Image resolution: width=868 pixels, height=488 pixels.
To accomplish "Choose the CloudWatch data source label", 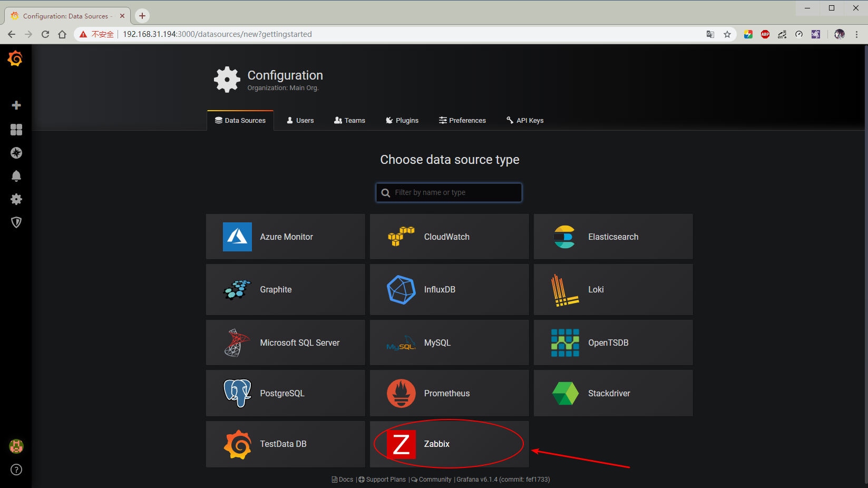I will pyautogui.click(x=447, y=237).
